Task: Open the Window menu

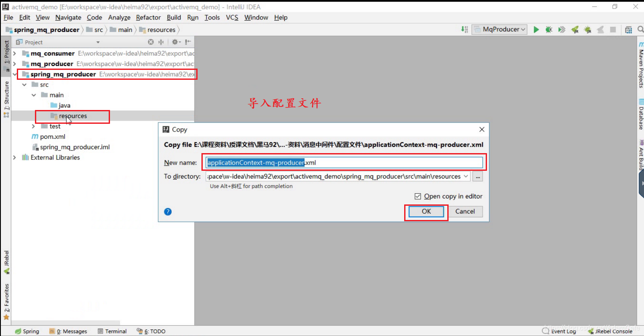Action: point(256,17)
